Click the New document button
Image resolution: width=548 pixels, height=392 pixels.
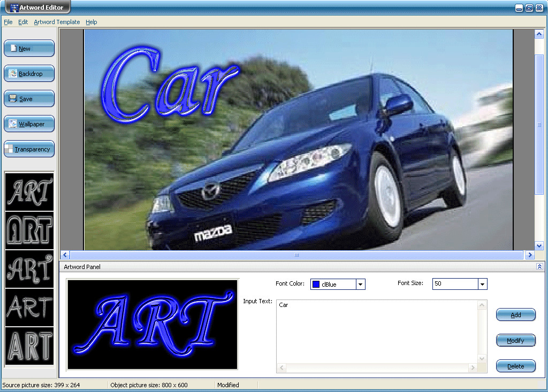29,48
